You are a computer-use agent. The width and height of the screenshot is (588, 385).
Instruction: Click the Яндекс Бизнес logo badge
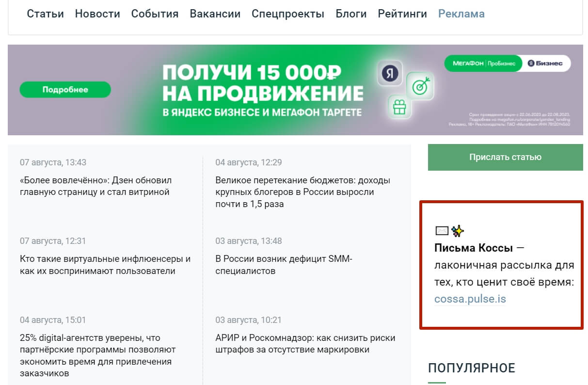click(546, 64)
